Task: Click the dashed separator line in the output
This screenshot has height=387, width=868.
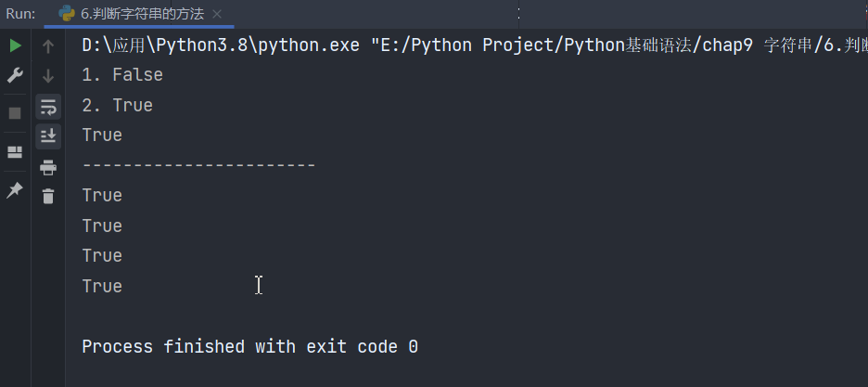Action: pyautogui.click(x=198, y=165)
